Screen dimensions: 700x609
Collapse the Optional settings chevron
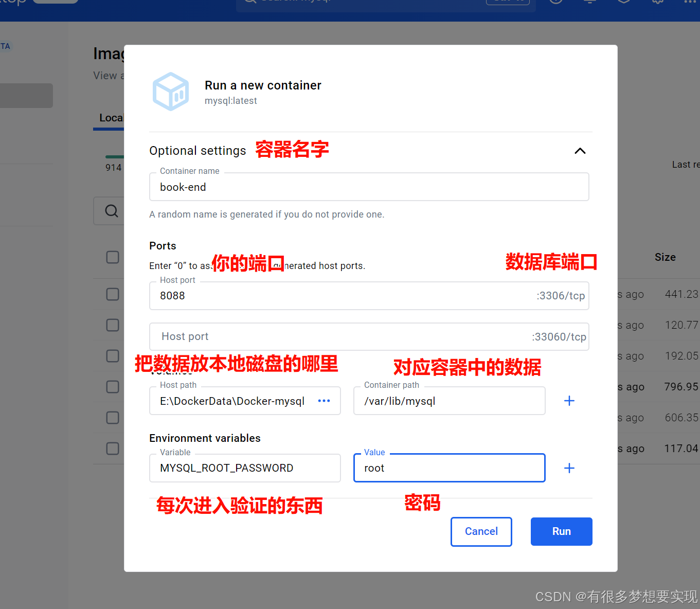click(580, 151)
